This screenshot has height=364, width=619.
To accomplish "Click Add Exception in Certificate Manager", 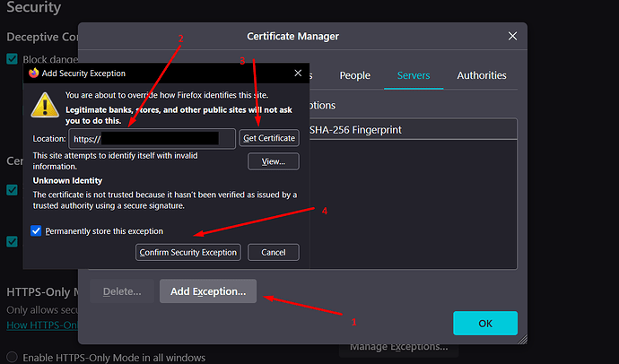I will pyautogui.click(x=208, y=291).
